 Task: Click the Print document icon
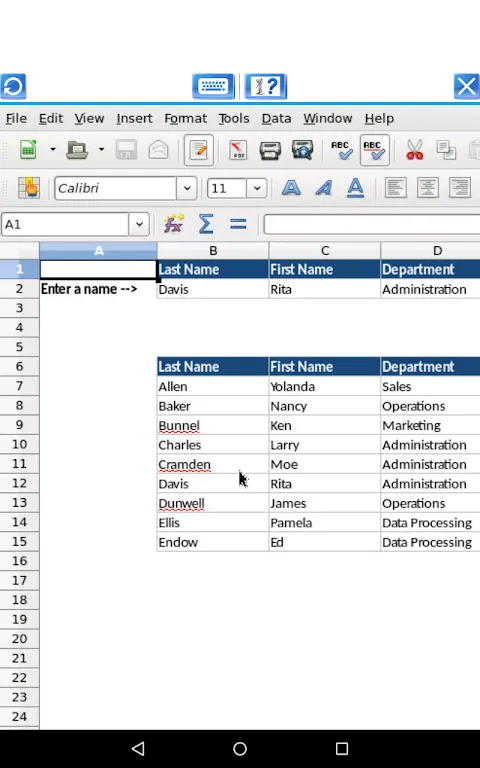pyautogui.click(x=270, y=150)
